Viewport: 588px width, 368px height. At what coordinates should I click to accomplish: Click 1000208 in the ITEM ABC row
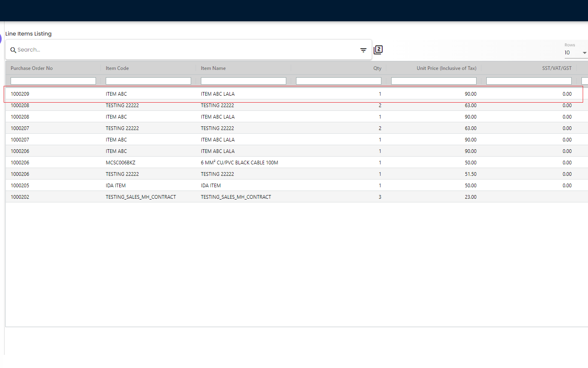[20, 117]
